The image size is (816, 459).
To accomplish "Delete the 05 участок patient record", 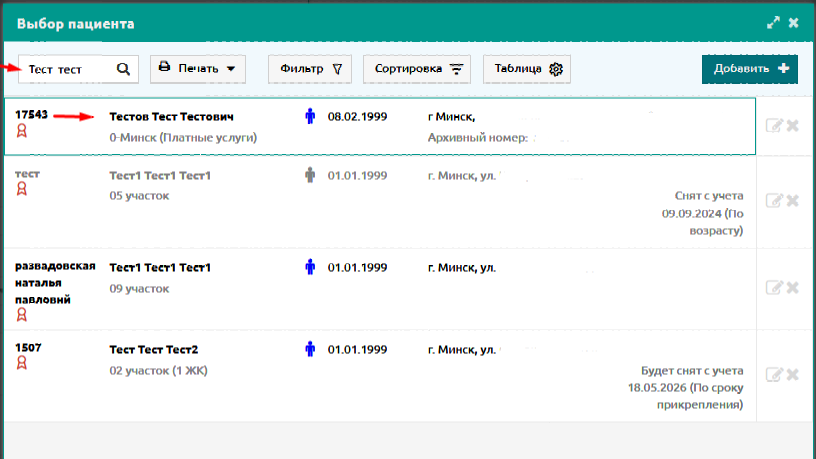I will point(793,200).
